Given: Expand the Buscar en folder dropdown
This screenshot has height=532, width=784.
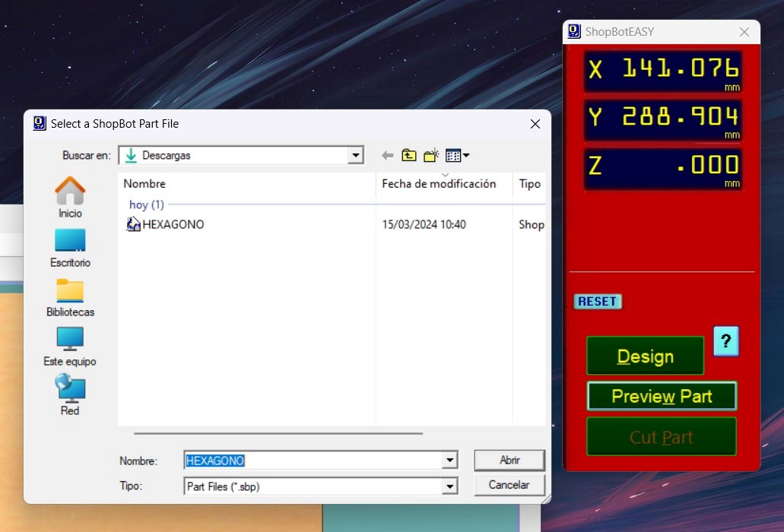Looking at the screenshot, I should coord(356,155).
